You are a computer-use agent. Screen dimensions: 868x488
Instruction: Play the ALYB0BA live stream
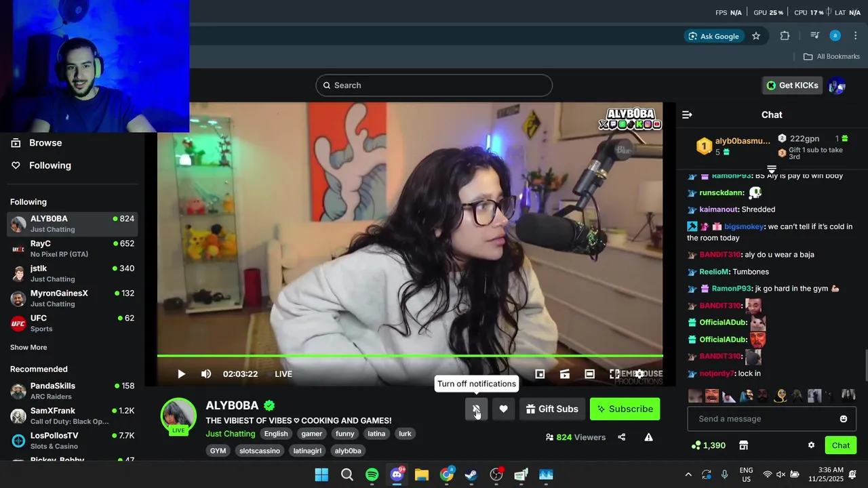pos(181,374)
